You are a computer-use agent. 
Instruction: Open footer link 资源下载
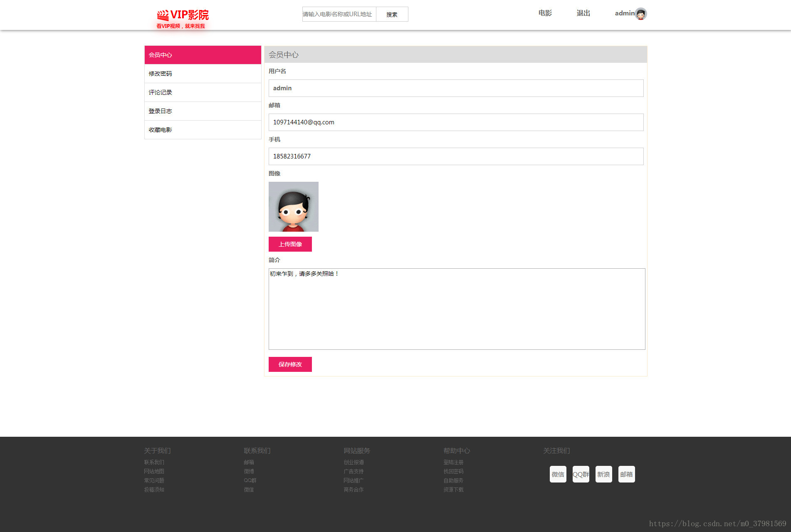(x=453, y=490)
